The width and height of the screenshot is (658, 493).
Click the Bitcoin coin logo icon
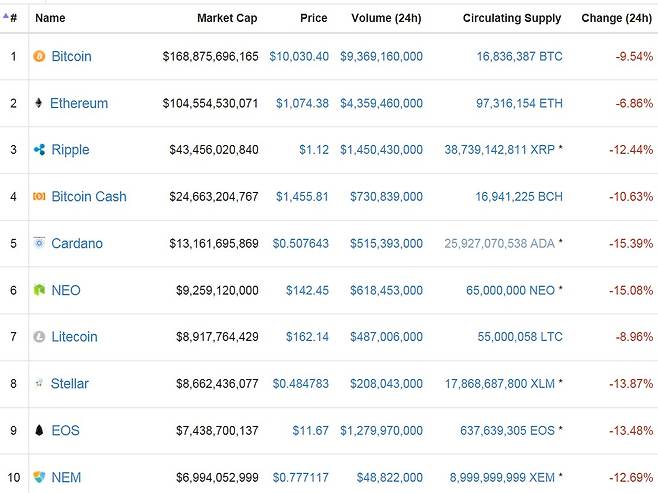39,57
